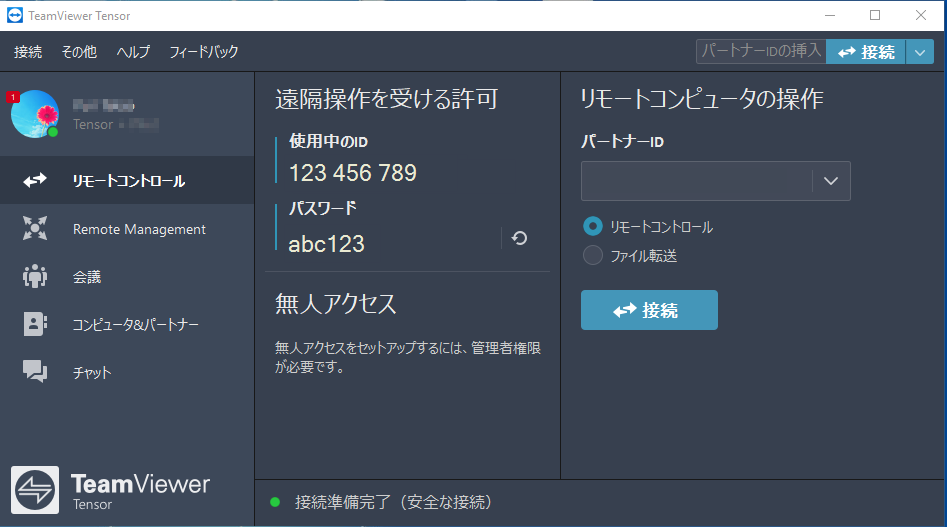The width and height of the screenshot is (947, 527).
Task: Click the large 接続 button under the radio options
Action: [649, 310]
